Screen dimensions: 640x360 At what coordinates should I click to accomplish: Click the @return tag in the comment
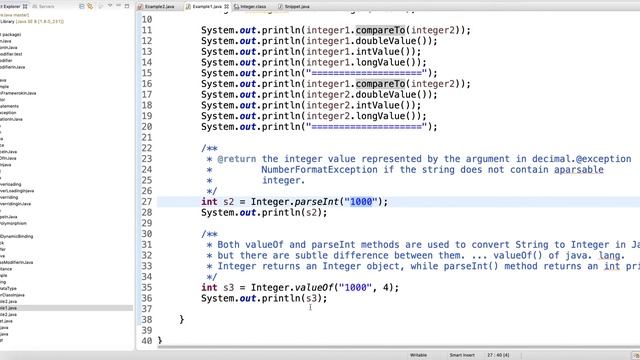point(237,159)
